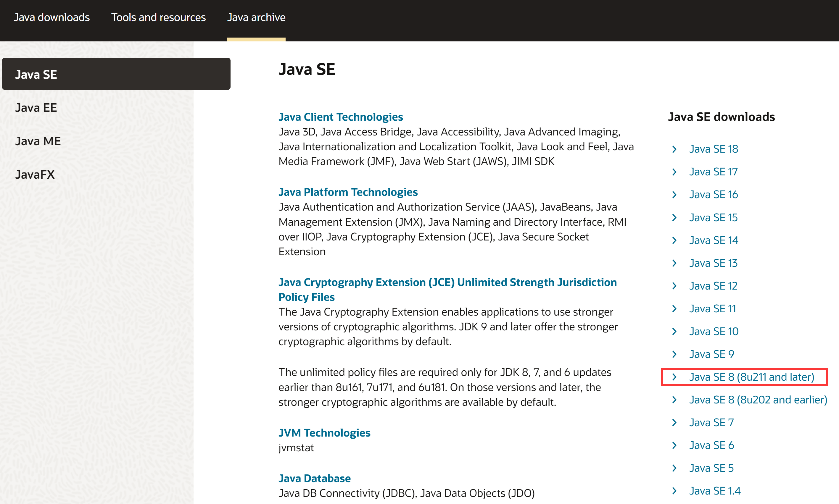Click chevron icon beside Java SE 14
This screenshot has height=504, width=839.
point(674,240)
